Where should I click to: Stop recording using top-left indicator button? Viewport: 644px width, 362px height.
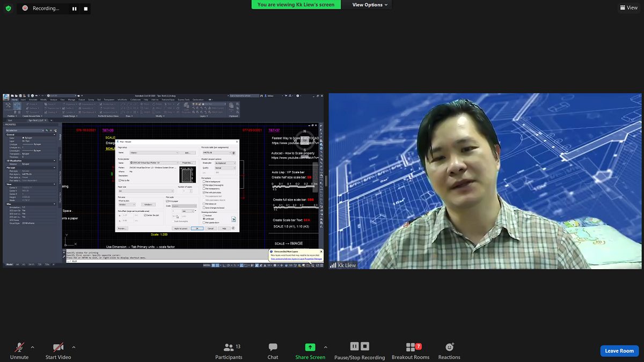(85, 9)
